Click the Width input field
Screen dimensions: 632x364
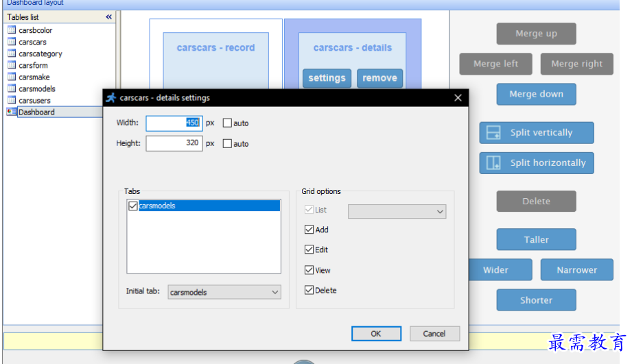pyautogui.click(x=174, y=123)
